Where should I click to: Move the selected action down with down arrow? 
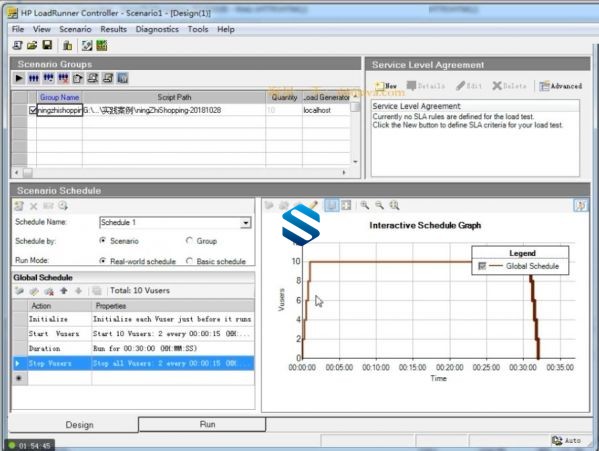tap(78, 291)
